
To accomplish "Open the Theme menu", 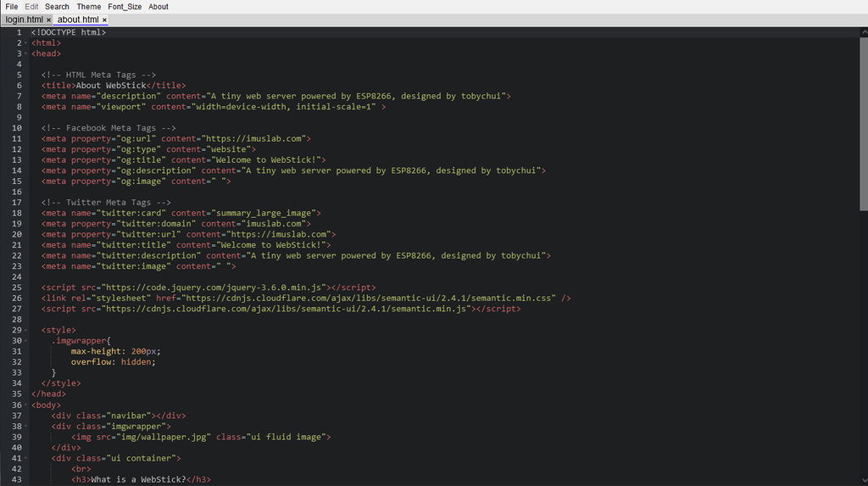I will tap(88, 7).
